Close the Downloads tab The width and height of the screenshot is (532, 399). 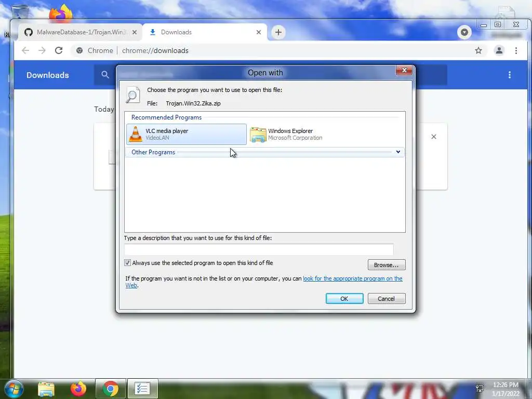tap(259, 32)
